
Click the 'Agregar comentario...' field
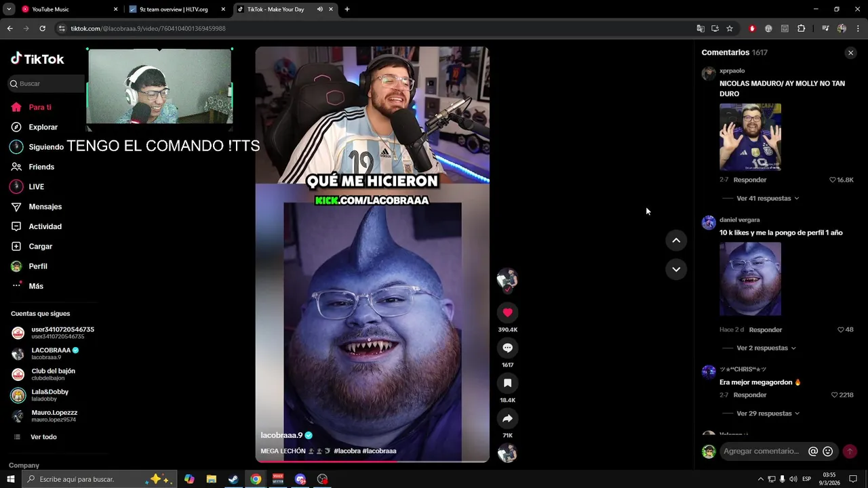click(762, 451)
